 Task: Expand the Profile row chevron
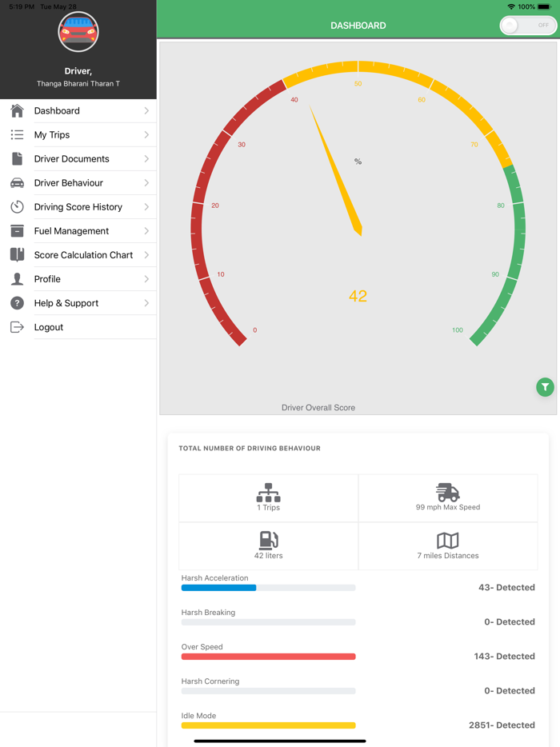click(146, 279)
